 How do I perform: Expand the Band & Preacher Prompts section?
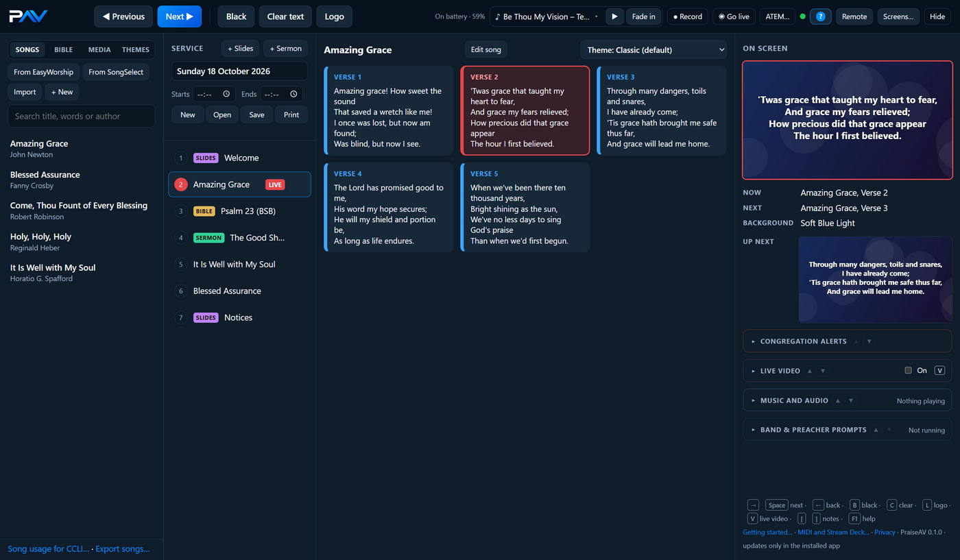(813, 430)
